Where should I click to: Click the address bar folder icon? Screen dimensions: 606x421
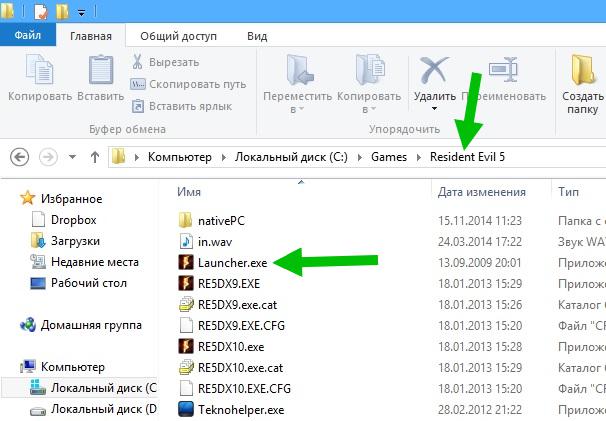tap(118, 157)
